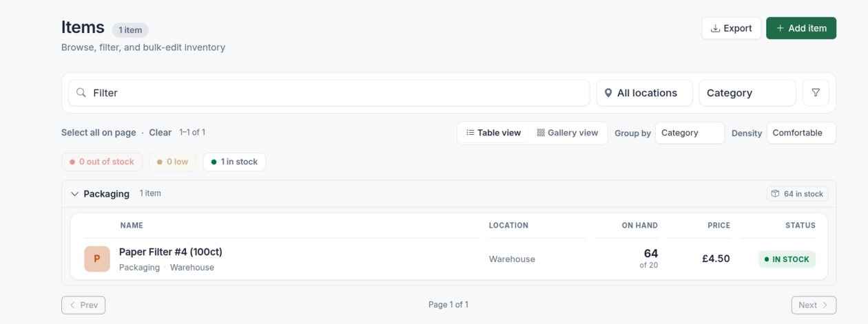Sort by the STATUS column header
This screenshot has height=324, width=868.
(x=800, y=226)
